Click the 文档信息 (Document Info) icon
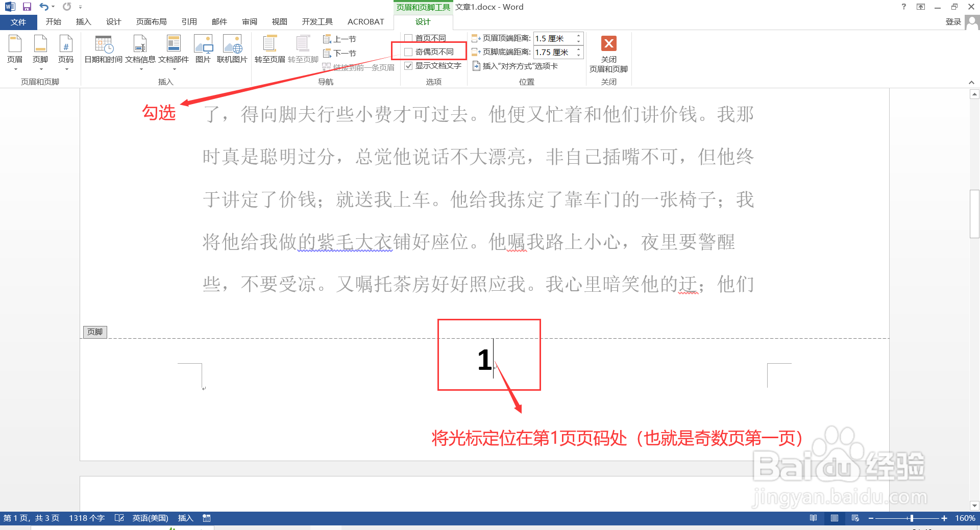Viewport: 980px width, 530px height. [x=140, y=48]
